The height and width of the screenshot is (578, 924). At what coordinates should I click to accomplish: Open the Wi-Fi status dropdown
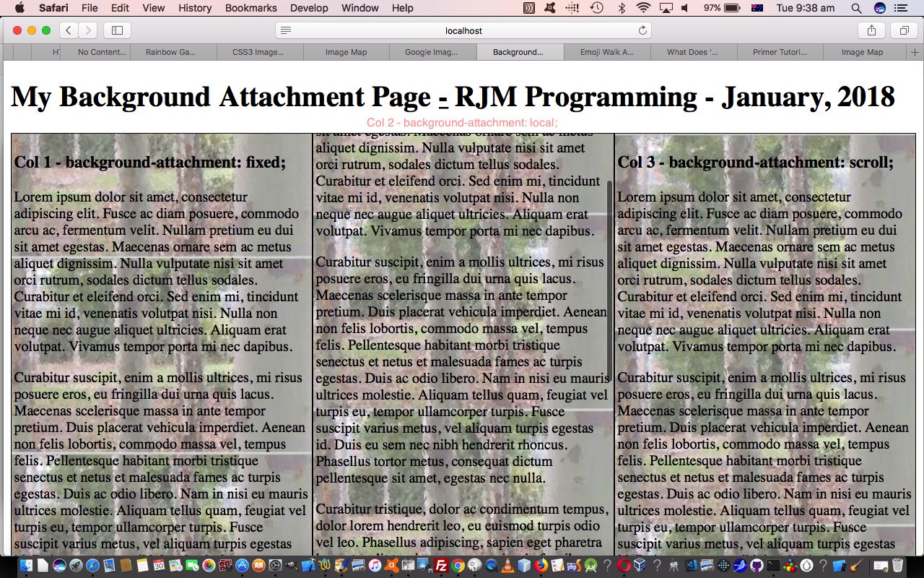click(x=642, y=8)
